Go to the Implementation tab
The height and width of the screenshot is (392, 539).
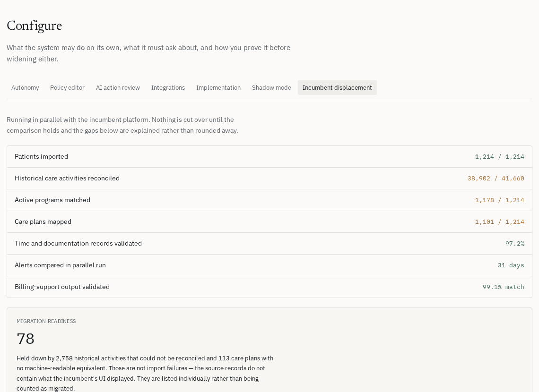(218, 87)
